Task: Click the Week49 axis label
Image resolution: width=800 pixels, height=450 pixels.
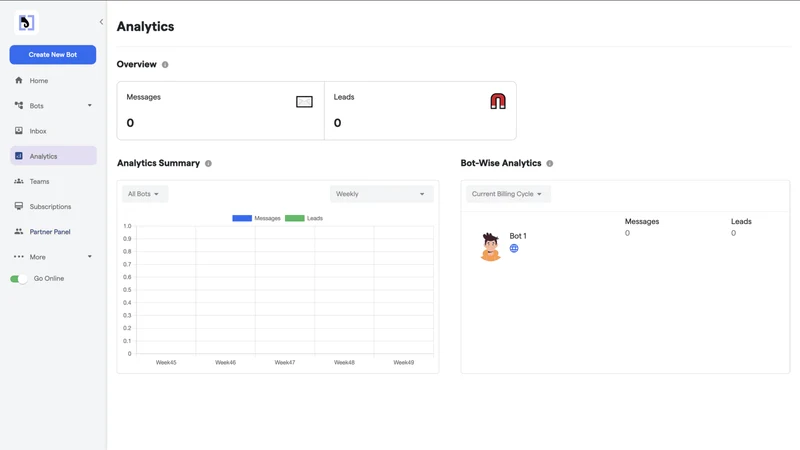Action: (x=404, y=362)
